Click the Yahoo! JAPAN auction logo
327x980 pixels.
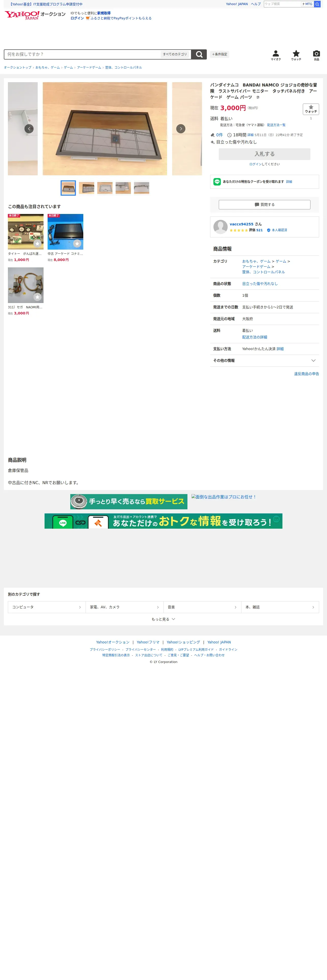coord(35,15)
